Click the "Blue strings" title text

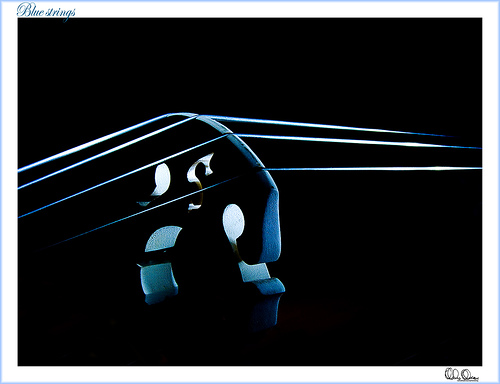pyautogui.click(x=46, y=11)
